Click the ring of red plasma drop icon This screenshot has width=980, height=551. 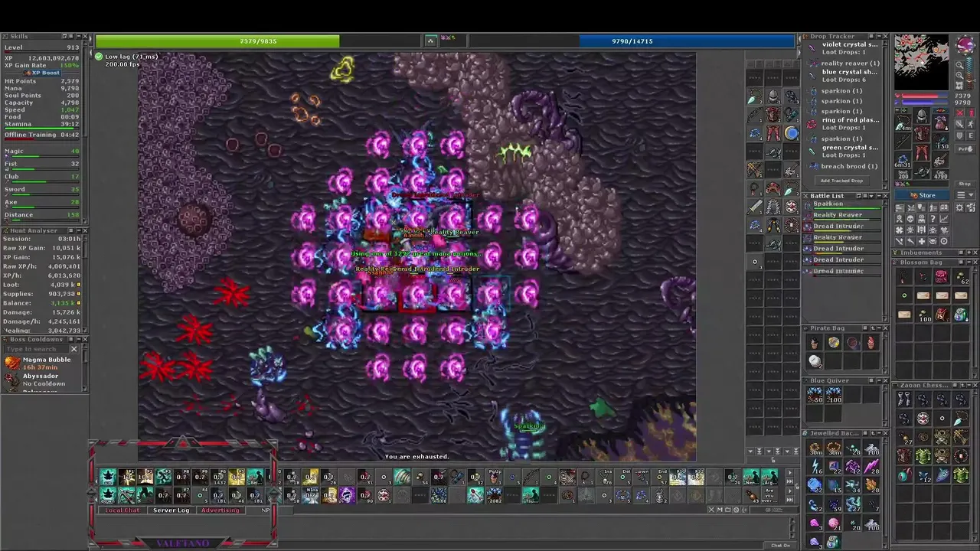812,124
